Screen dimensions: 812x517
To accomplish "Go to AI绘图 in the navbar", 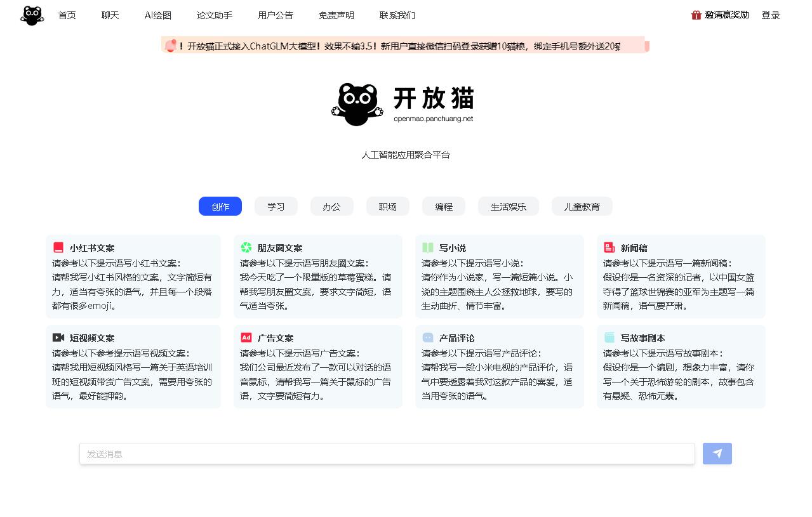I will tap(158, 15).
